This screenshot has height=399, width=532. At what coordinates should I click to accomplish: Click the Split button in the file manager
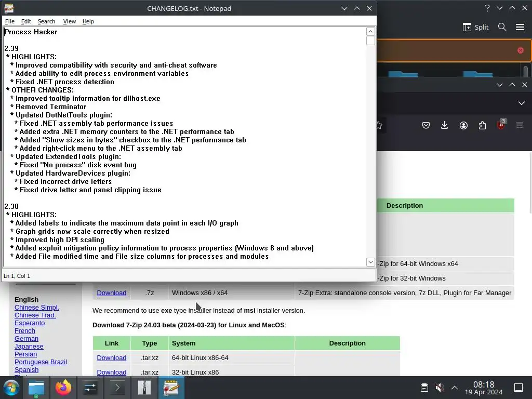[476, 27]
